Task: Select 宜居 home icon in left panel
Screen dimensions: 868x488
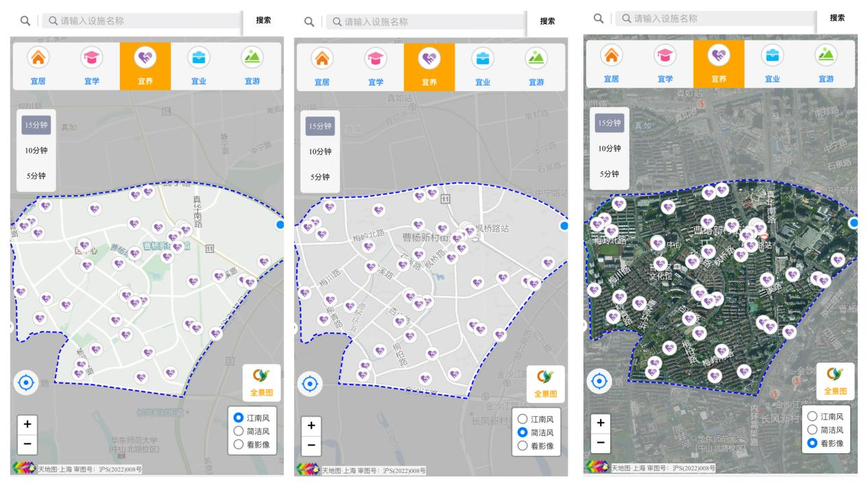Action: coord(38,59)
